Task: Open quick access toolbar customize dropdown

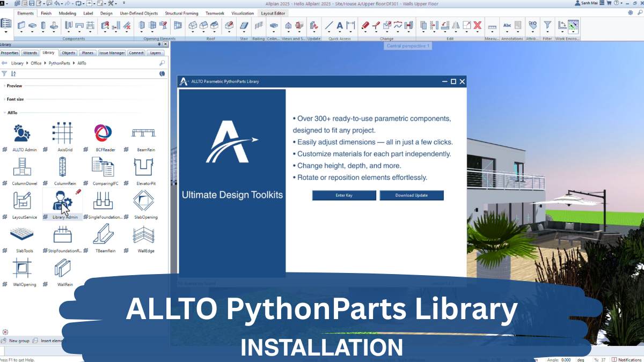Action: (x=123, y=3)
